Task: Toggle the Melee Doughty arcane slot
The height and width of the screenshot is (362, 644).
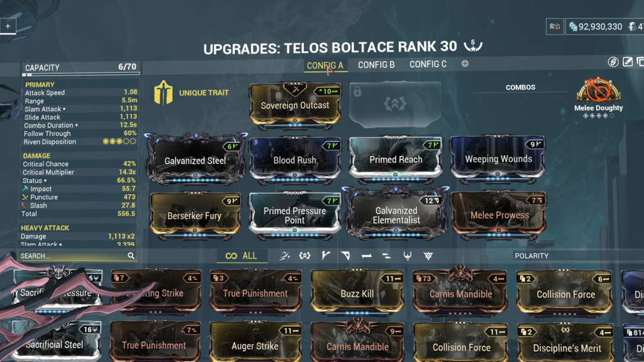Action: click(x=598, y=90)
